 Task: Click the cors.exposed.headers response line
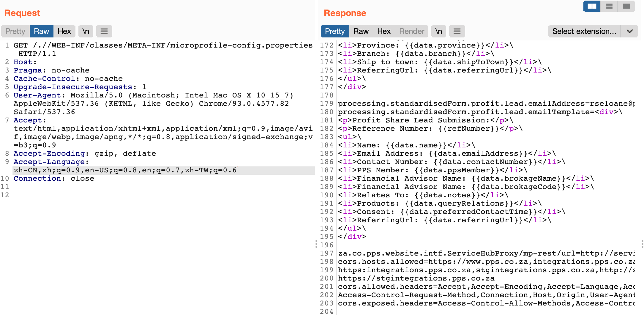click(487, 303)
